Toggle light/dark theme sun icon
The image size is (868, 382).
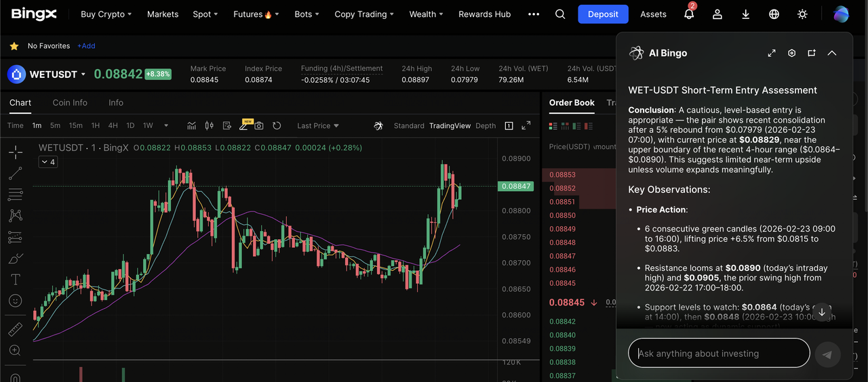coord(803,14)
